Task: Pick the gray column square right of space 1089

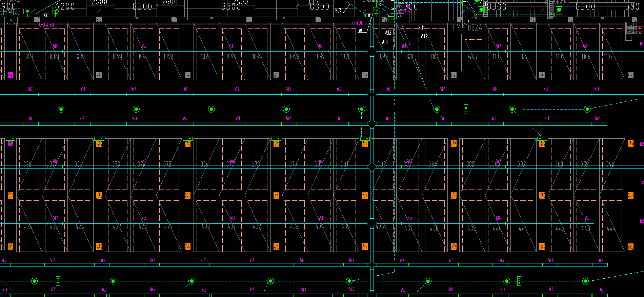Action: click(x=99, y=75)
